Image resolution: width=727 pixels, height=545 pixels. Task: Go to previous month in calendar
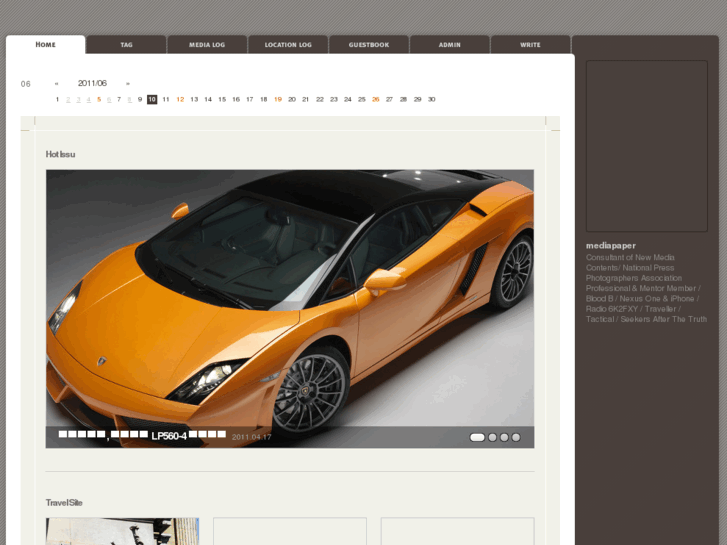pos(57,84)
